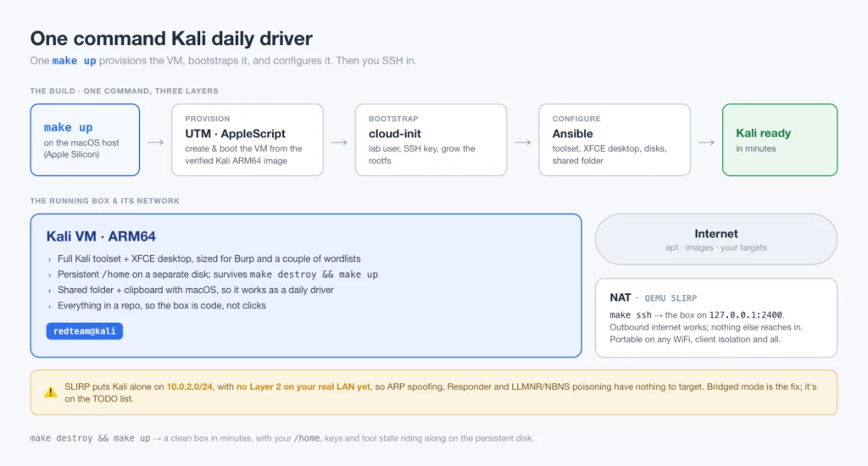Click the 'Persistent /home on a separate disk' bullet
Screen dimensions: 868x466
218,274
